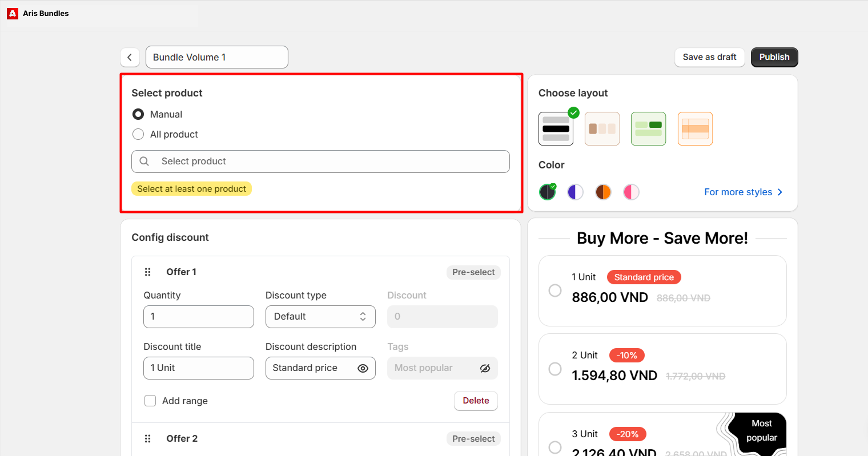Click the Most popular tags field
The width and height of the screenshot is (868, 456).
tap(443, 368)
